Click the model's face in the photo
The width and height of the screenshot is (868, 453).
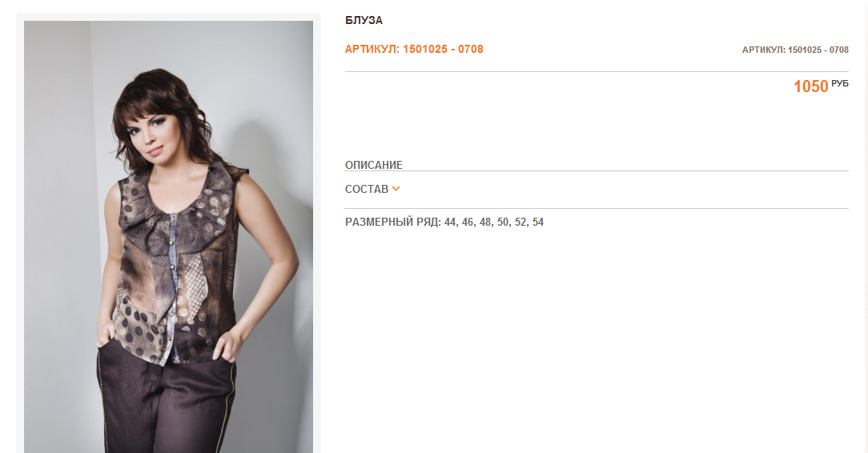[x=150, y=130]
